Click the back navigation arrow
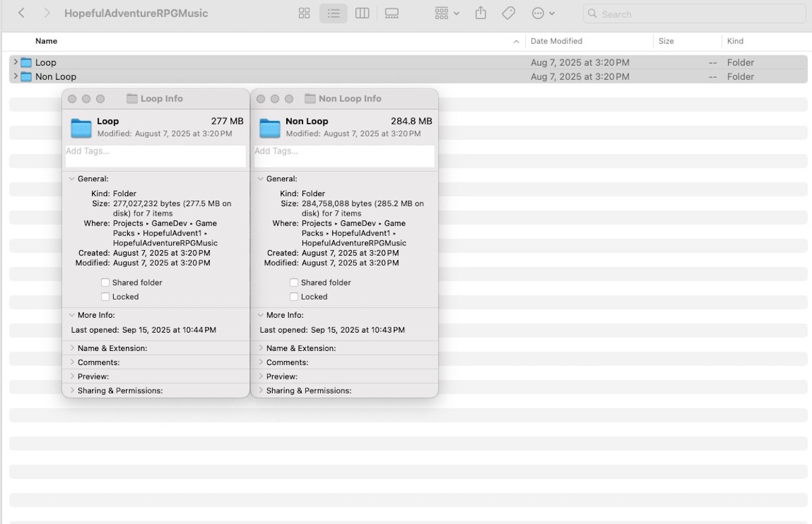The width and height of the screenshot is (812, 524). pos(22,14)
